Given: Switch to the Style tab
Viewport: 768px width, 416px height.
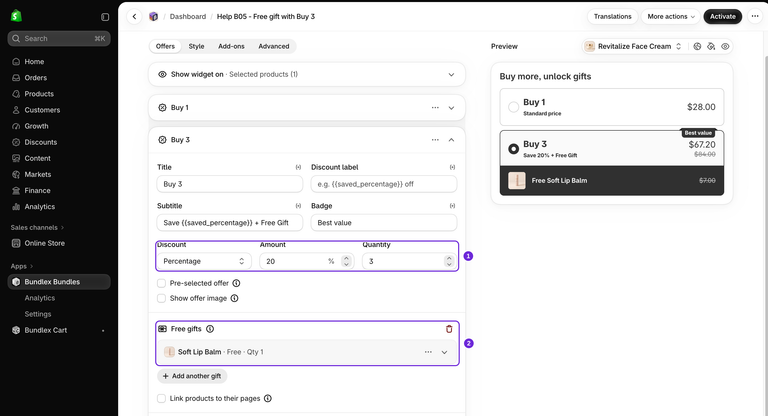Looking at the screenshot, I should tap(196, 47).
